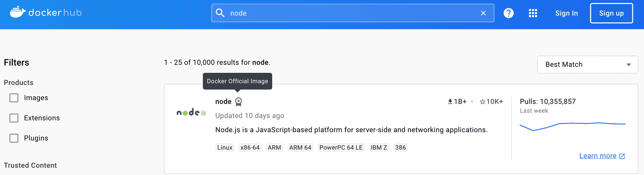Click the results count text

click(217, 63)
